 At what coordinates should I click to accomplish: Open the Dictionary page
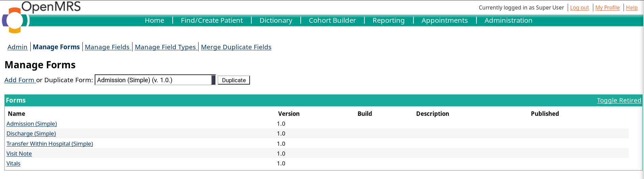point(276,20)
